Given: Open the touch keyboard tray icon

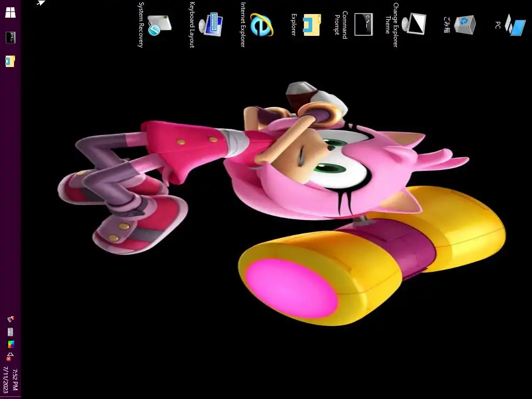Looking at the screenshot, I should pos(10,332).
